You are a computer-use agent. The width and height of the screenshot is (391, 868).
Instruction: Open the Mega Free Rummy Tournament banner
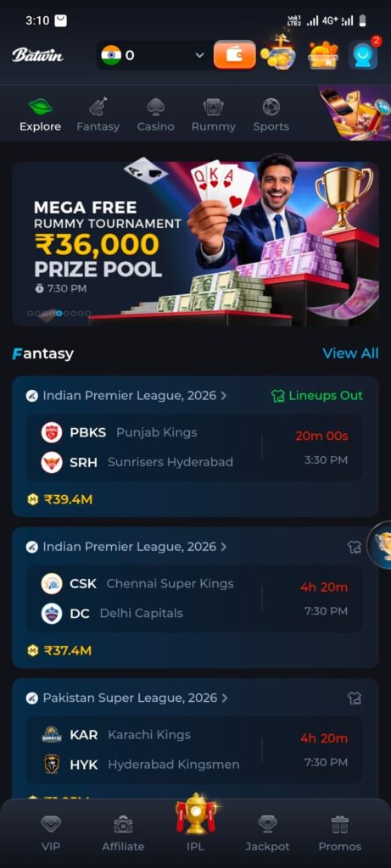pyautogui.click(x=195, y=243)
